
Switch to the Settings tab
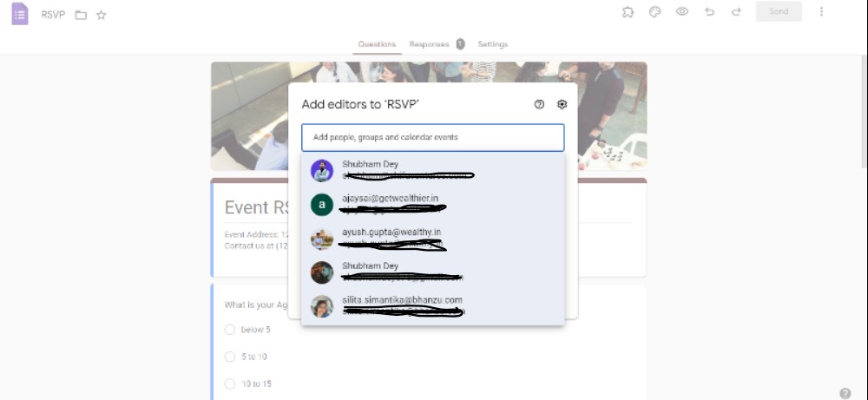pos(493,44)
